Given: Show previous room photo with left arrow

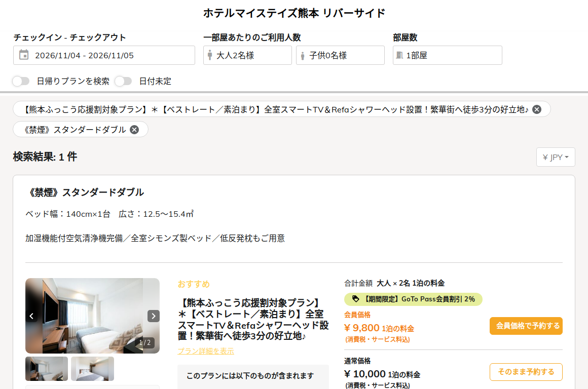Looking at the screenshot, I should [31, 316].
